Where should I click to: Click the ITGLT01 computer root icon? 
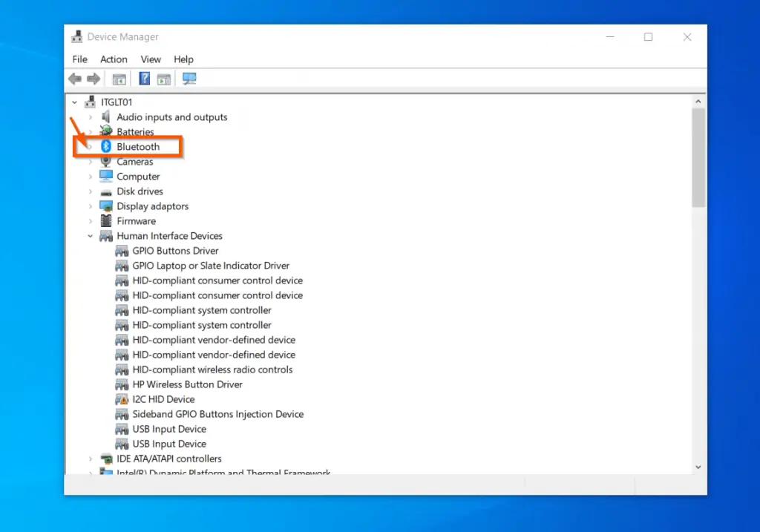90,102
